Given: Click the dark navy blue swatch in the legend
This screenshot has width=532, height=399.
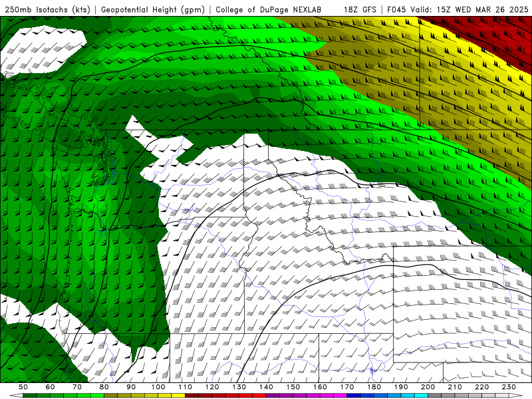Looking at the screenshot, I should pyautogui.click(x=354, y=396).
